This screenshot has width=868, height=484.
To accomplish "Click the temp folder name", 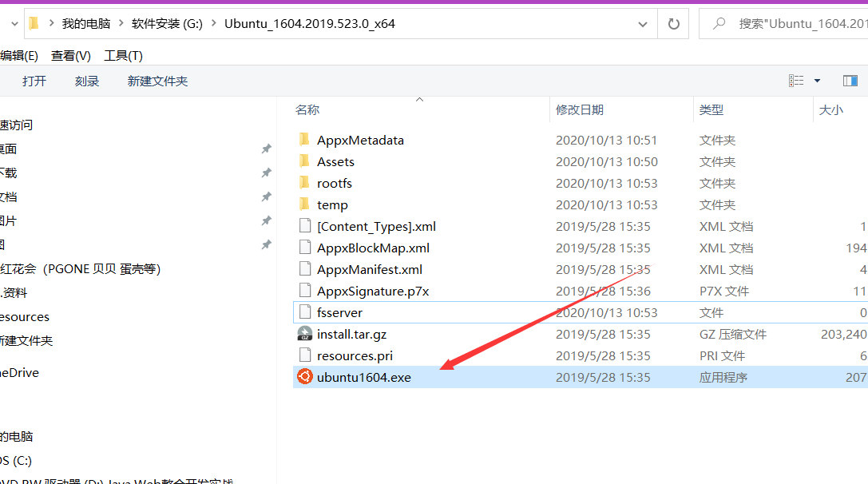I will tap(332, 205).
